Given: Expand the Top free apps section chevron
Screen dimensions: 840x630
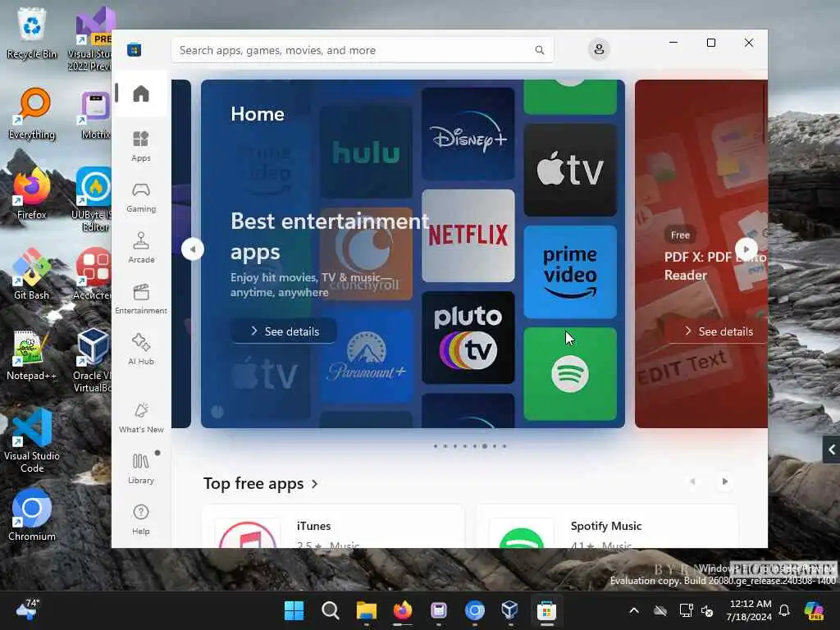Looking at the screenshot, I should tap(314, 484).
